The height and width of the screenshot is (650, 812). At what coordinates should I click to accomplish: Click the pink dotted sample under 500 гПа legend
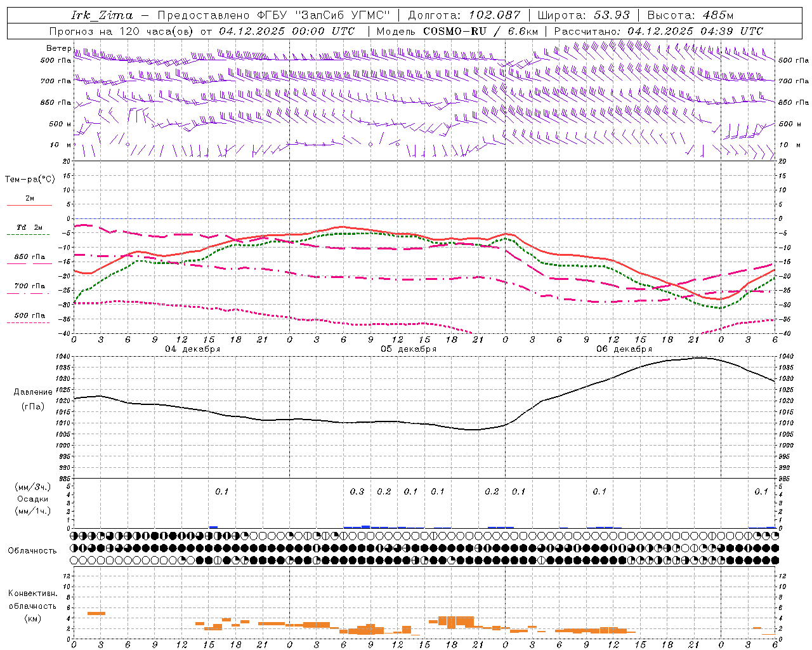click(29, 322)
